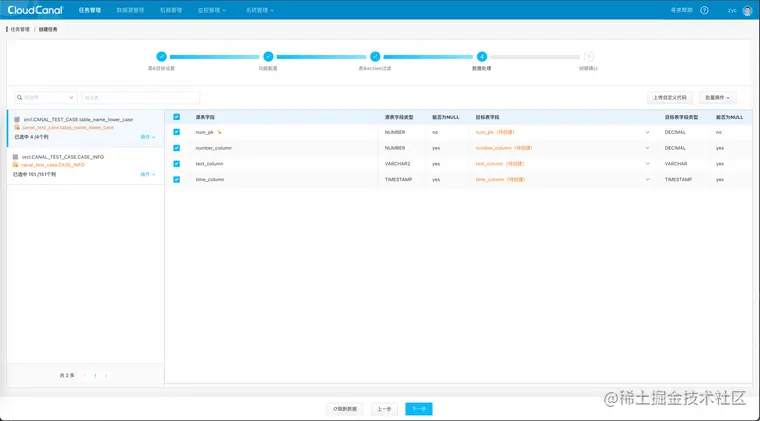Expand target field dropdown for time_column
The image size is (760, 421).
tap(647, 179)
